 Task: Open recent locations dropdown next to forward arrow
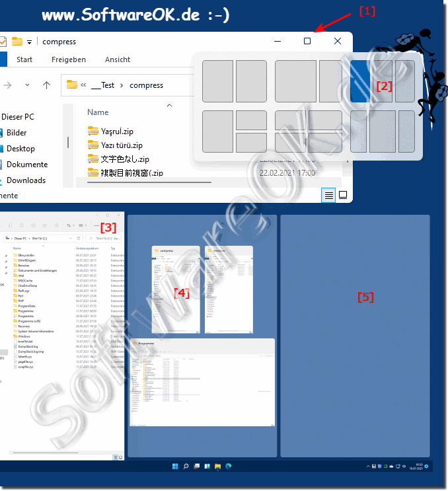tap(27, 85)
